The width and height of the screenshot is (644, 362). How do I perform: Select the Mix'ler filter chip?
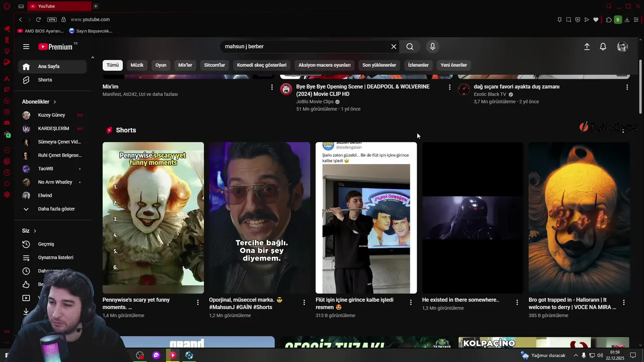tap(185, 65)
